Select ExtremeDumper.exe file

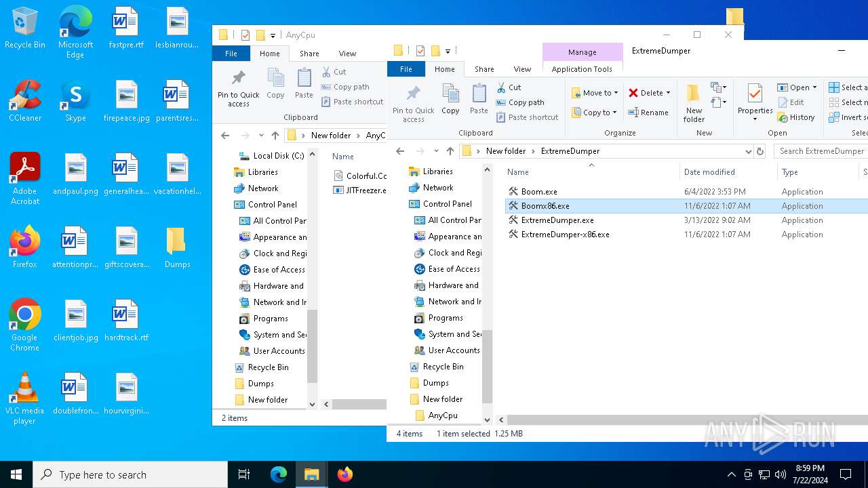coord(550,220)
